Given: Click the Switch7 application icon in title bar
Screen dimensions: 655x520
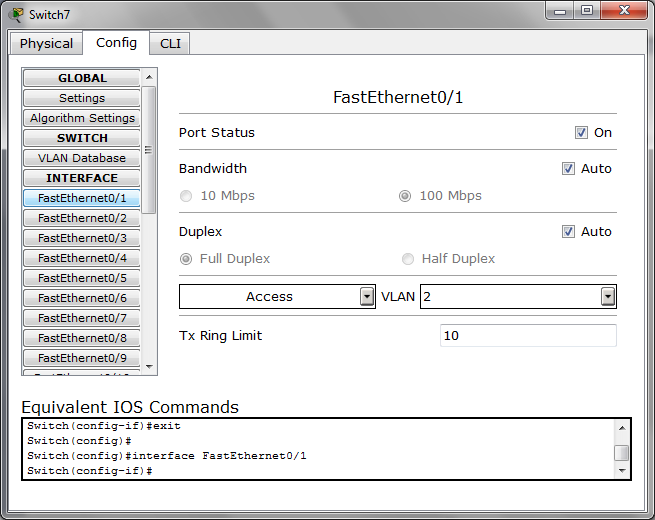Looking at the screenshot, I should tap(16, 15).
